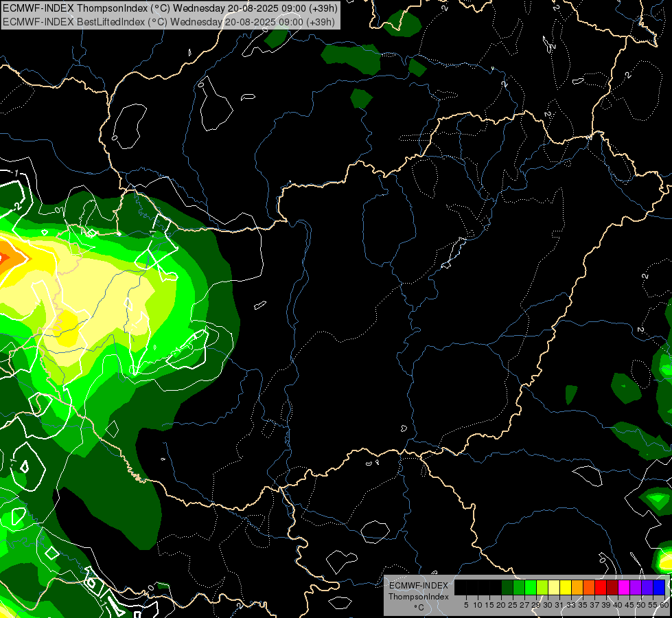Click the legend tick value 45
The width and height of the screenshot is (672, 618).
[x=629, y=605]
